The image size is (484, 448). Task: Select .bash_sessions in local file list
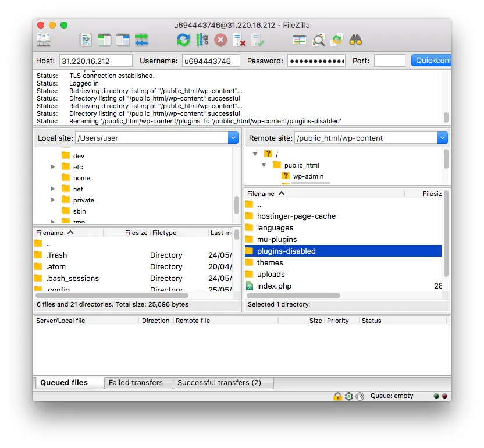tap(133, 279)
